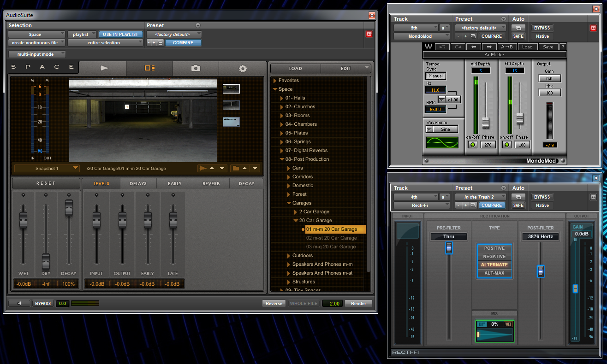The height and width of the screenshot is (364, 607).
Task: Switch to the DELAYS tab
Action: click(x=138, y=183)
